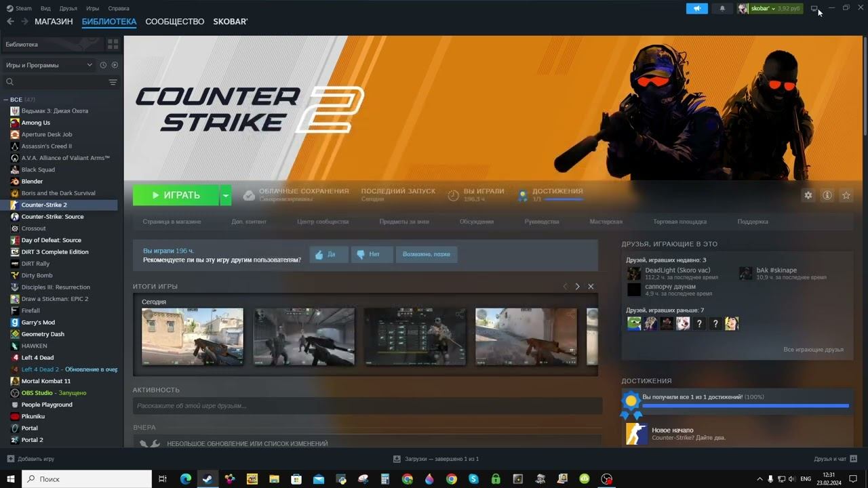The width and height of the screenshot is (868, 488).
Task: Open the Торговая площадка link
Action: coord(679,222)
